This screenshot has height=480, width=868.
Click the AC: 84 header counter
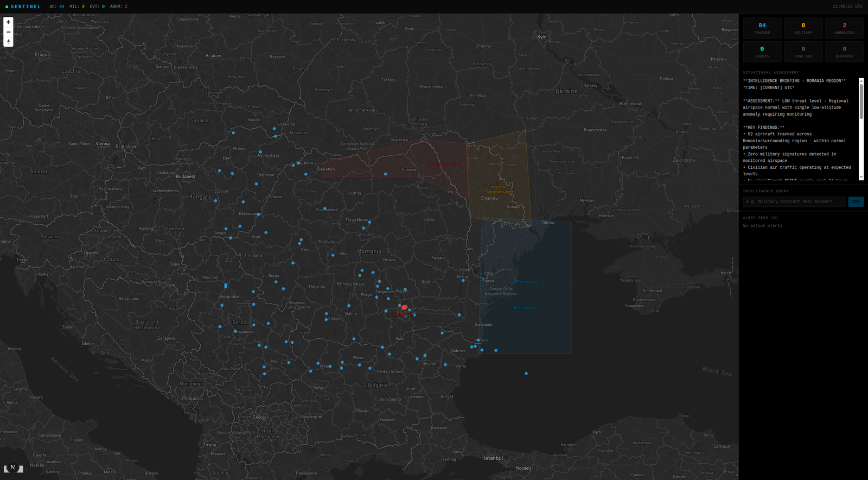[57, 7]
